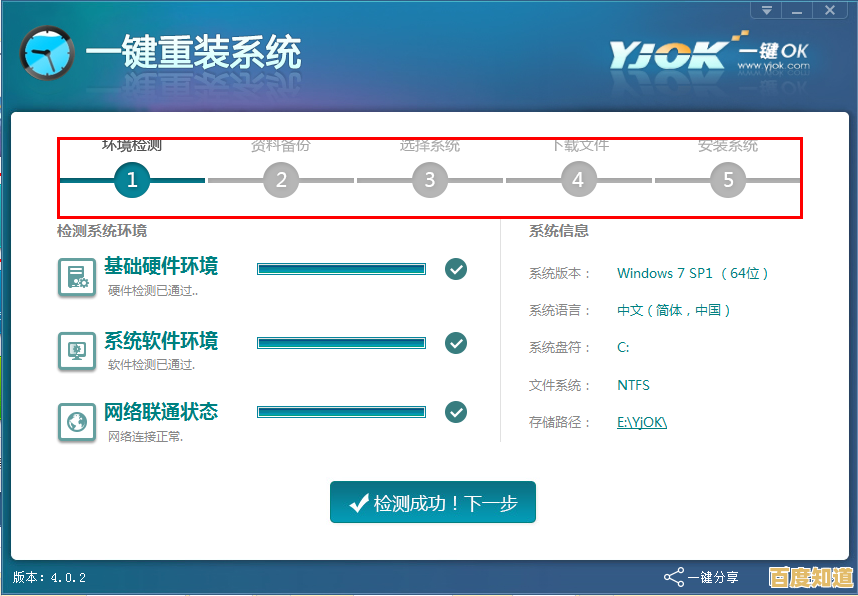The width and height of the screenshot is (858, 596).
Task: Open the title bar dropdown arrow menu
Action: pos(765,10)
